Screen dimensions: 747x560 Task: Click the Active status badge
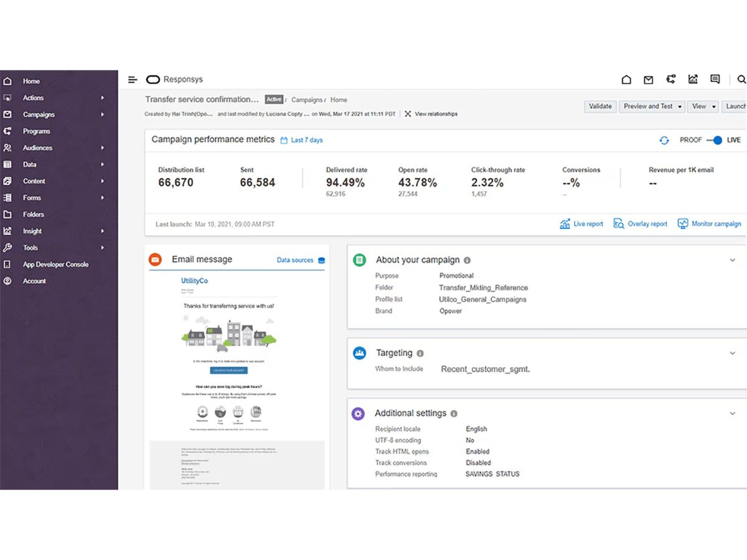(x=274, y=100)
